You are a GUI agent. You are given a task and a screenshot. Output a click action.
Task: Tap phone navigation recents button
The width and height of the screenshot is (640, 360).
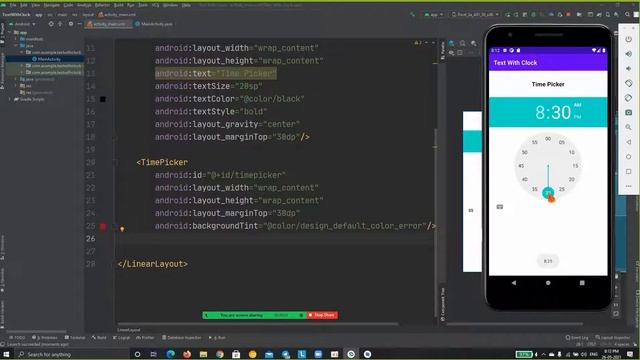point(582,282)
